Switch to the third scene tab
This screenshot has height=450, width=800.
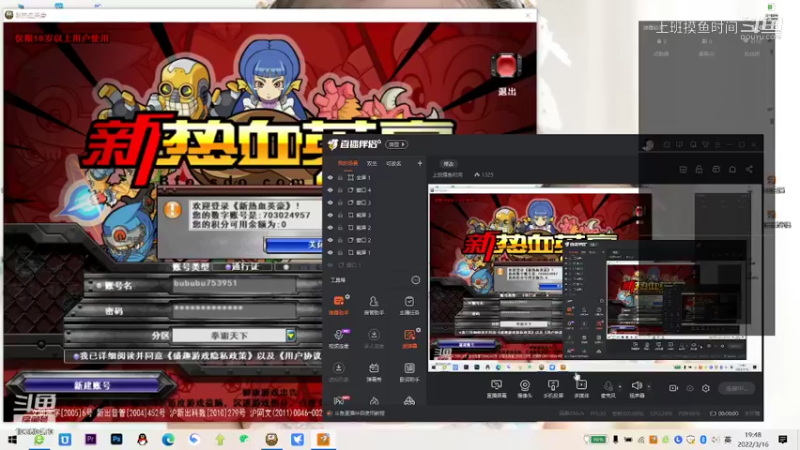tap(393, 163)
